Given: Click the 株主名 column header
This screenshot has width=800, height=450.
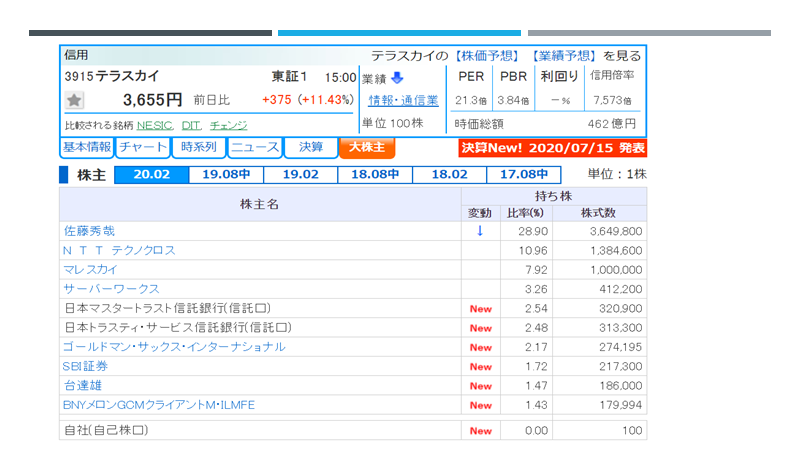Looking at the screenshot, I should pos(260,205).
